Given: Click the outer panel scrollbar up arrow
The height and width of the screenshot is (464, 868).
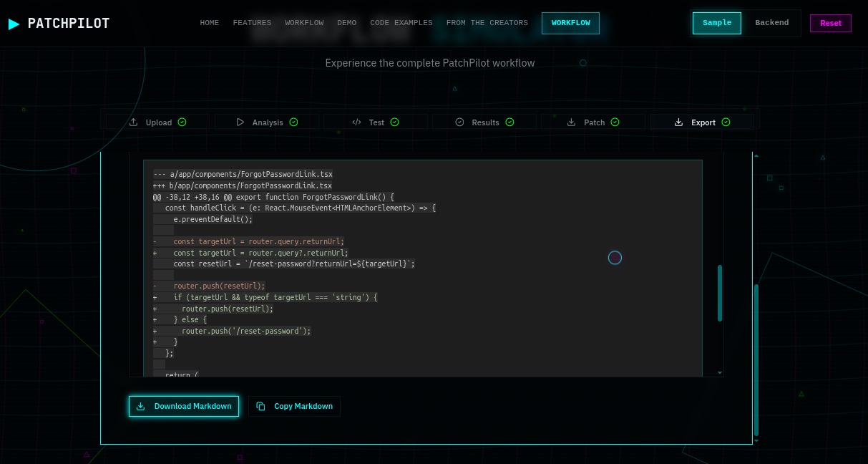Looking at the screenshot, I should click(x=756, y=155).
